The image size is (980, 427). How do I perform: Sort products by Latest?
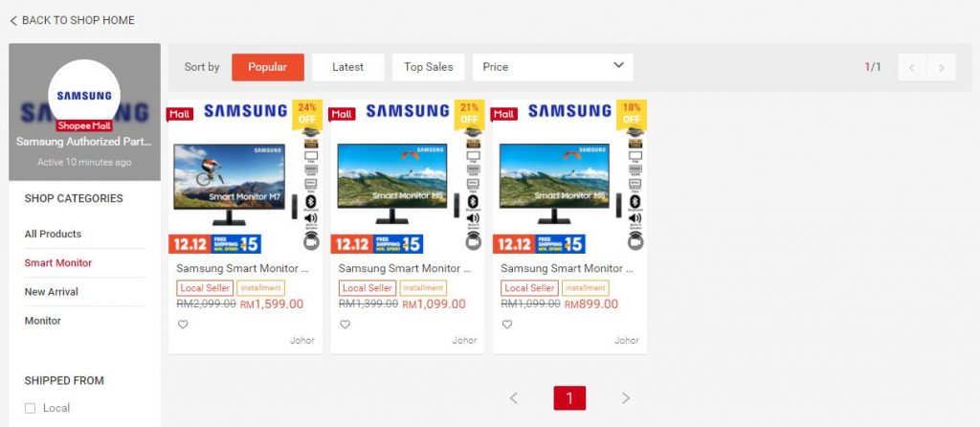(348, 67)
